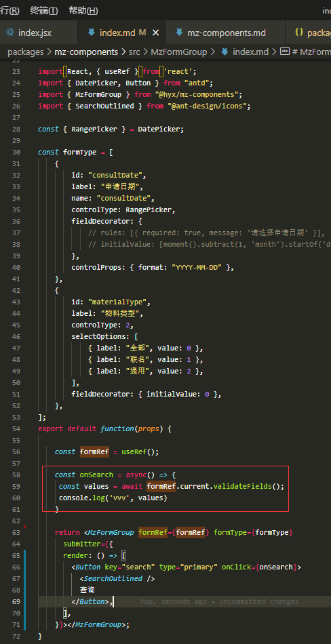331x644 pixels.
Task: Click the onClick={onSearch} attribute
Action: pyautogui.click(x=260, y=567)
